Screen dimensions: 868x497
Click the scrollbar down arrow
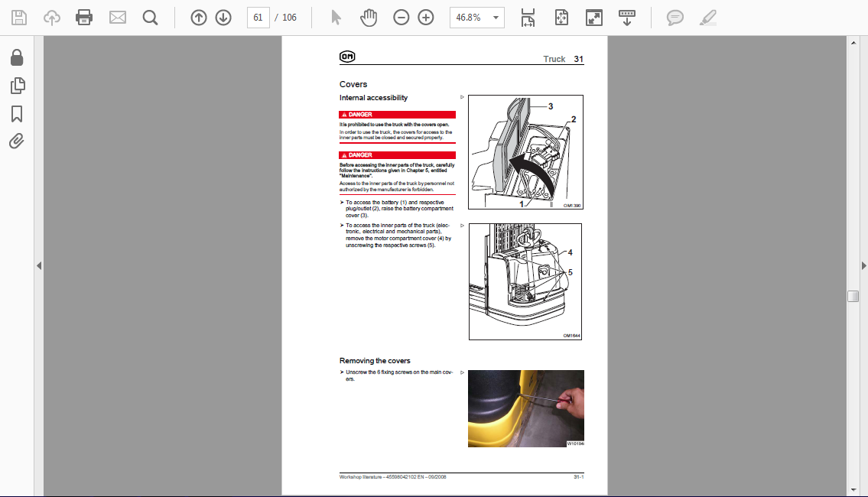(x=853, y=490)
